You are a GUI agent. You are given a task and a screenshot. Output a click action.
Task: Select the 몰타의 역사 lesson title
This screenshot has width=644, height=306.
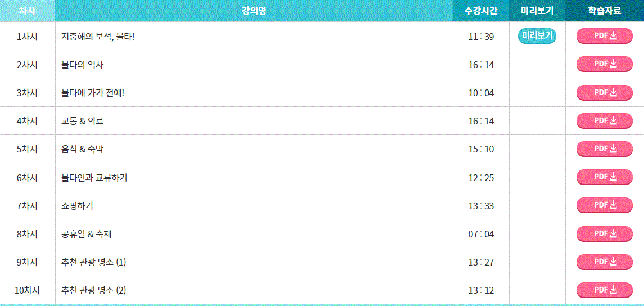(80, 65)
